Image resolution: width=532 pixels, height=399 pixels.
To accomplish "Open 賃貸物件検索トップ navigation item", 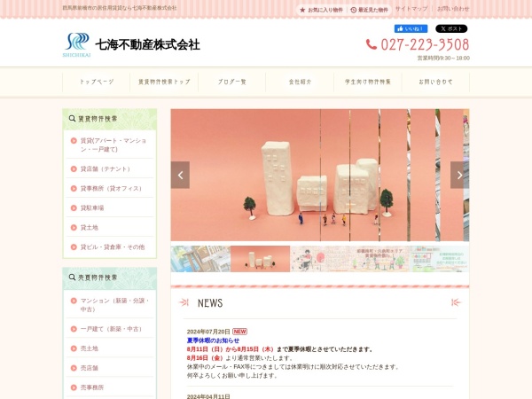I will point(164,82).
